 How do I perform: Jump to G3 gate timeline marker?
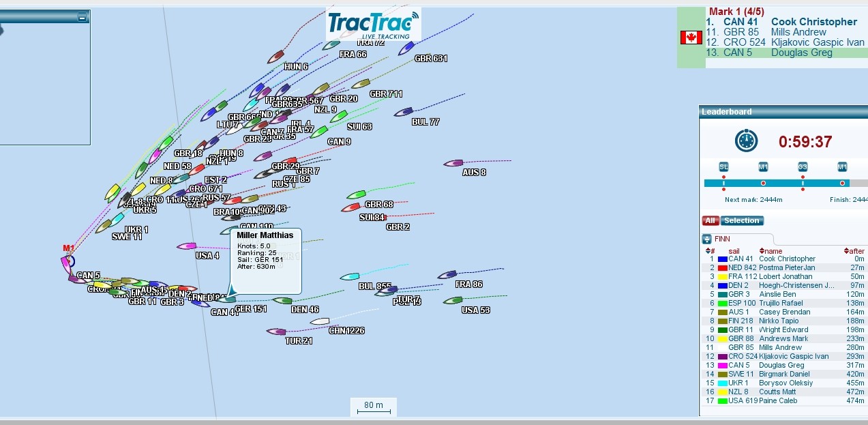point(803,166)
